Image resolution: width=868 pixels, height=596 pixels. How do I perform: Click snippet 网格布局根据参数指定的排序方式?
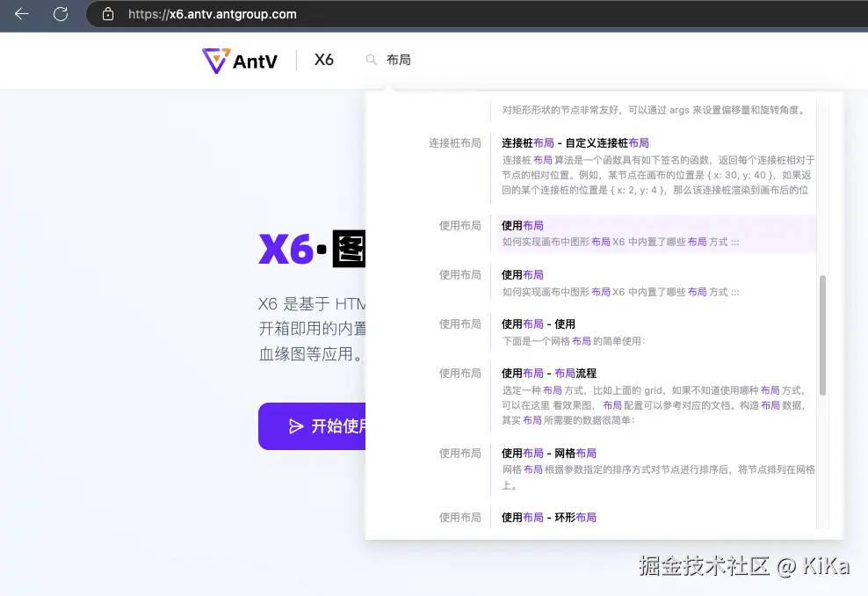(658, 477)
